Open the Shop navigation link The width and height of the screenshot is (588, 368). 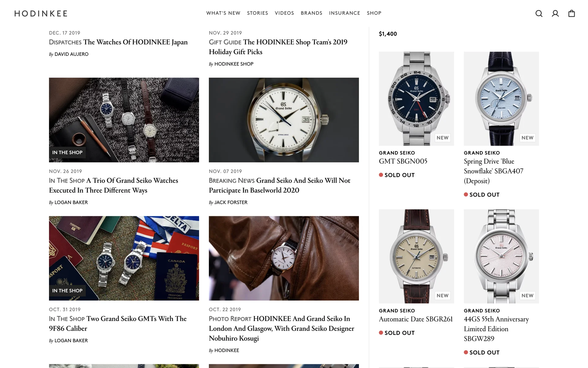[374, 13]
